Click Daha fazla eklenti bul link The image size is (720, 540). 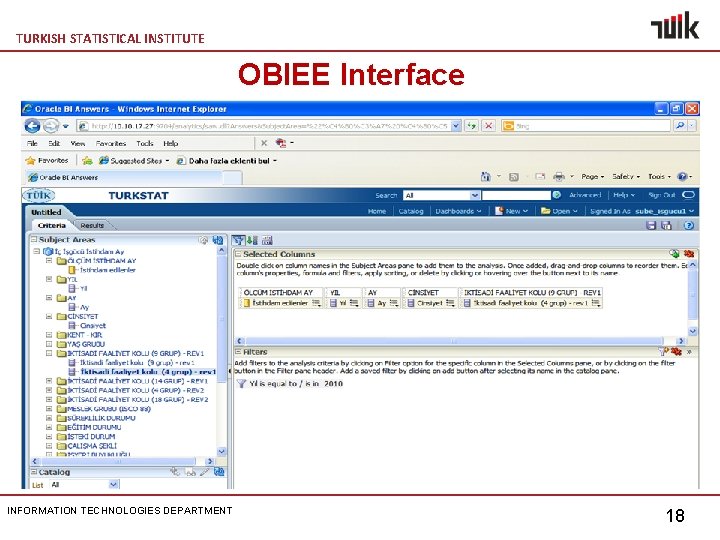227,161
